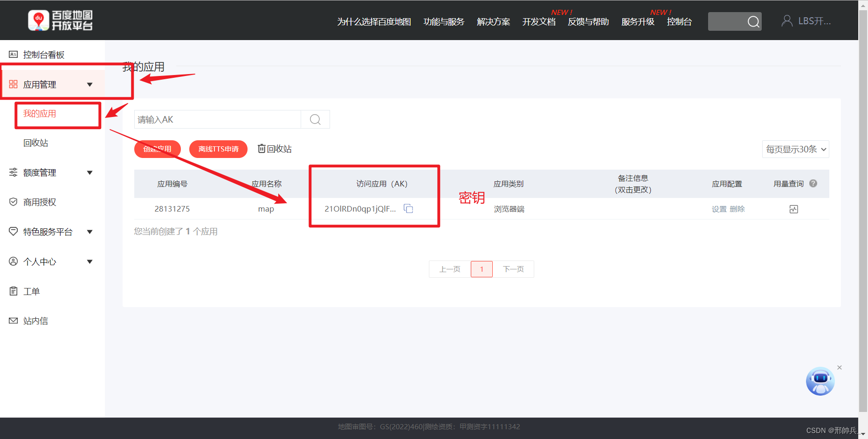Click the Baidu Map Open Platform logo
This screenshot has height=439, width=868.
61,21
